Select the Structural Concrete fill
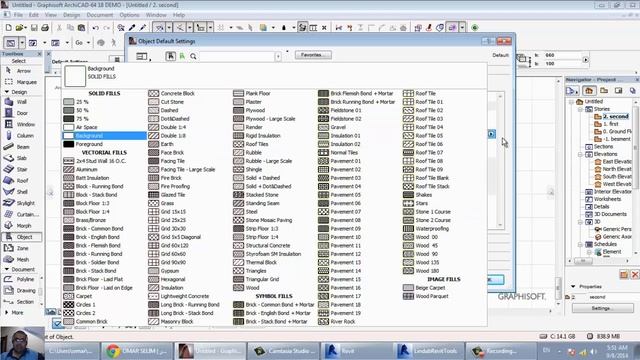Image resolution: width=640 pixels, height=360 pixels. point(274,245)
